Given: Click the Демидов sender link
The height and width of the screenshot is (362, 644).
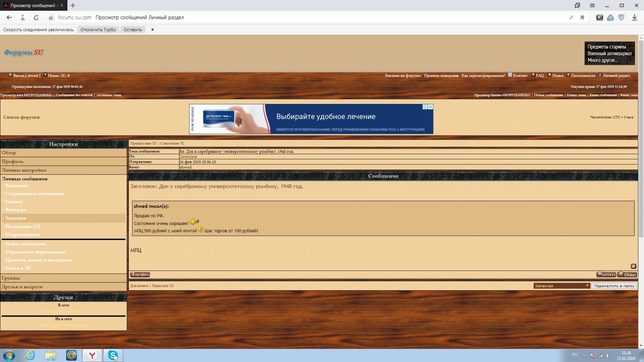Looking at the screenshot, I should pyautogui.click(x=188, y=157).
